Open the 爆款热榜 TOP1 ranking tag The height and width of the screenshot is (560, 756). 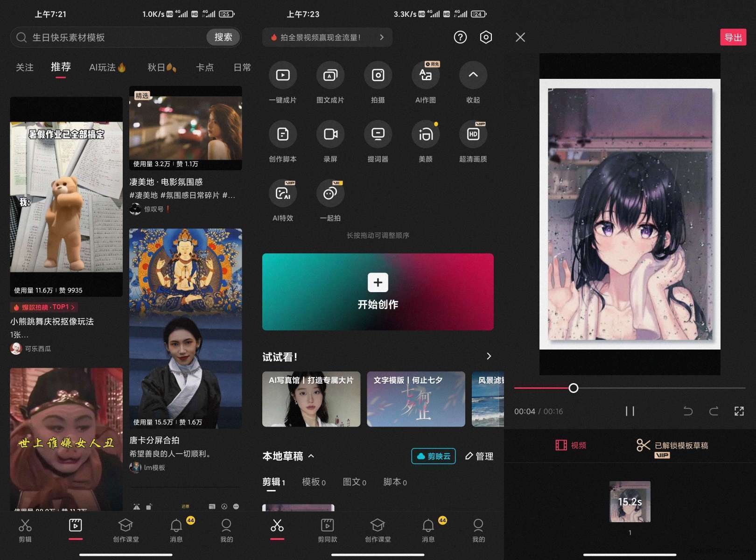click(x=44, y=307)
